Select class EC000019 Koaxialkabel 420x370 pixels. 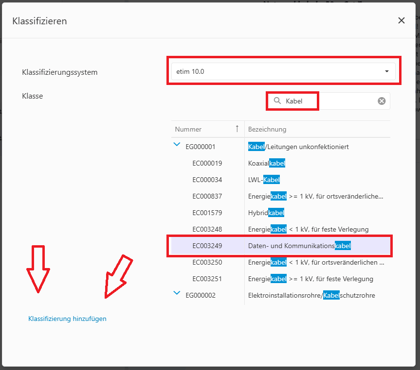pos(281,163)
